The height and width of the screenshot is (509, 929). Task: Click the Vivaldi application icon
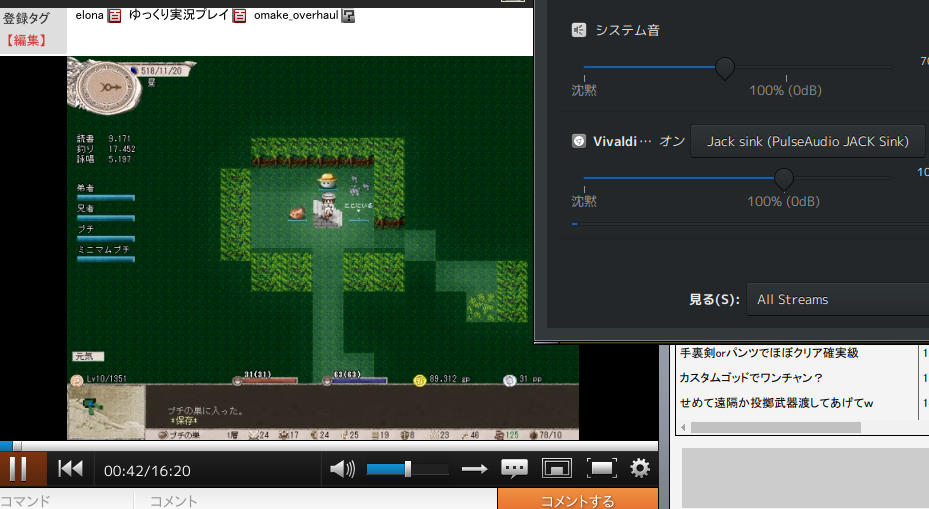point(578,141)
